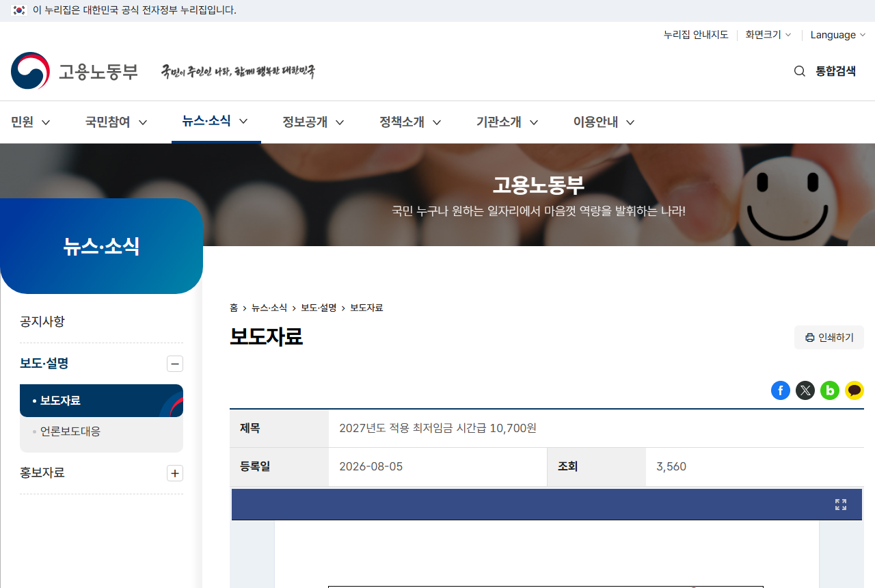Open 공지사항 in the sidebar

tap(42, 321)
